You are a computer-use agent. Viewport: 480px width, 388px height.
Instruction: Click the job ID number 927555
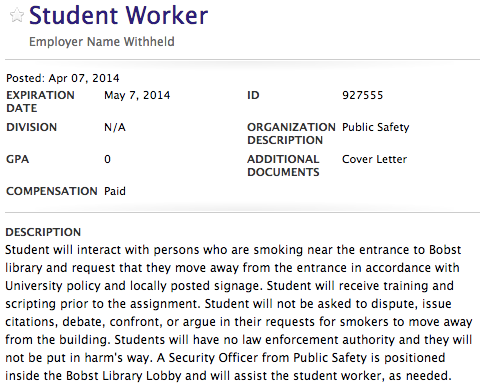tap(363, 95)
